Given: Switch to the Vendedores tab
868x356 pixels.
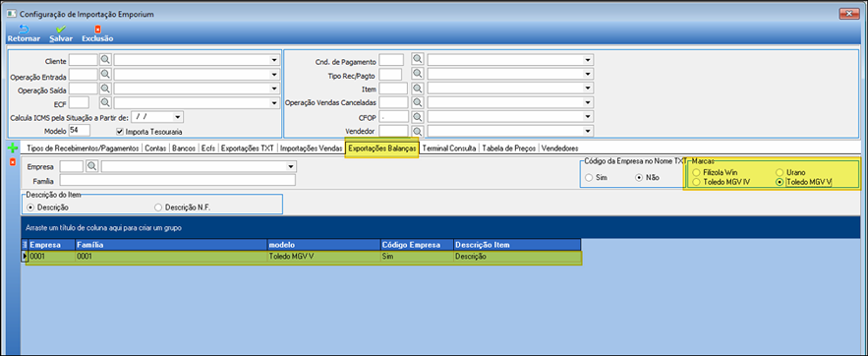Looking at the screenshot, I should [559, 148].
